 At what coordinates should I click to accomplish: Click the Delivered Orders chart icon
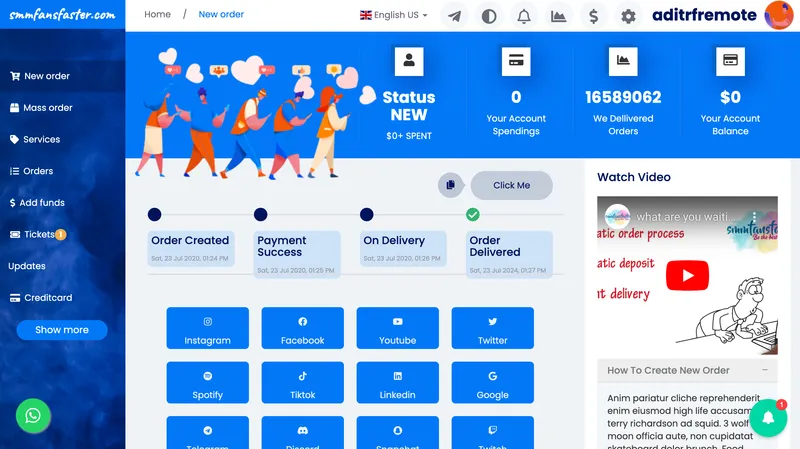623,61
